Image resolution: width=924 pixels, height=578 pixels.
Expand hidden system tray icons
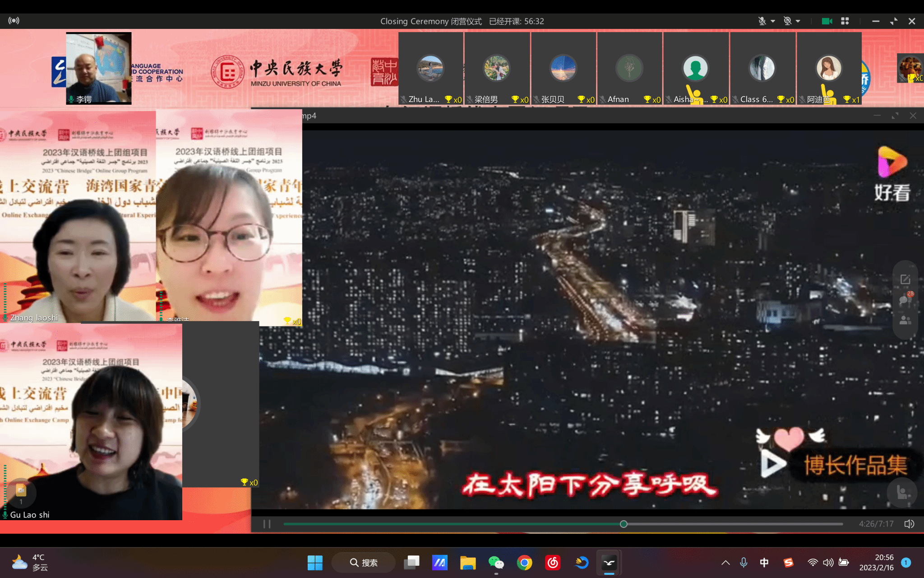725,563
